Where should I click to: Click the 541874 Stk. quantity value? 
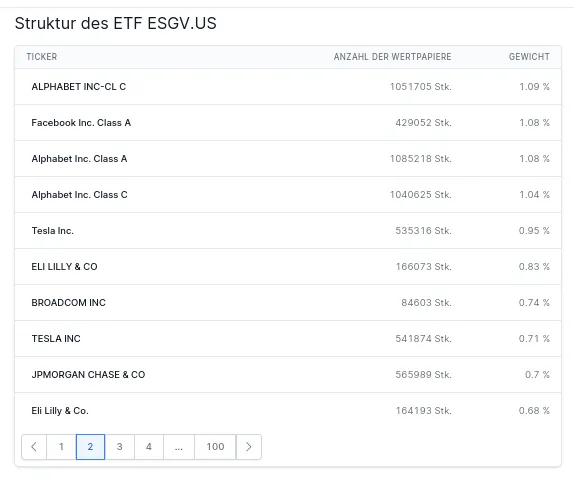pos(424,339)
